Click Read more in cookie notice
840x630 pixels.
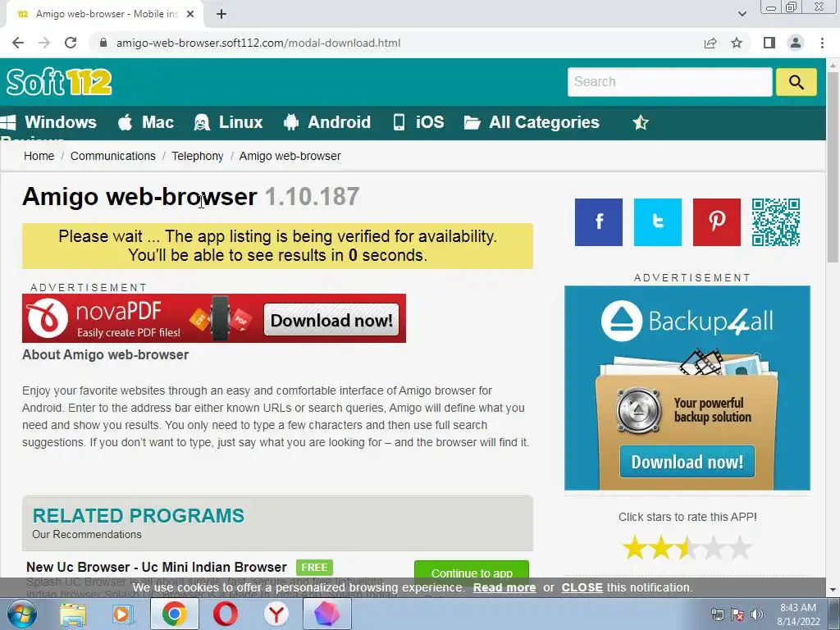point(504,587)
